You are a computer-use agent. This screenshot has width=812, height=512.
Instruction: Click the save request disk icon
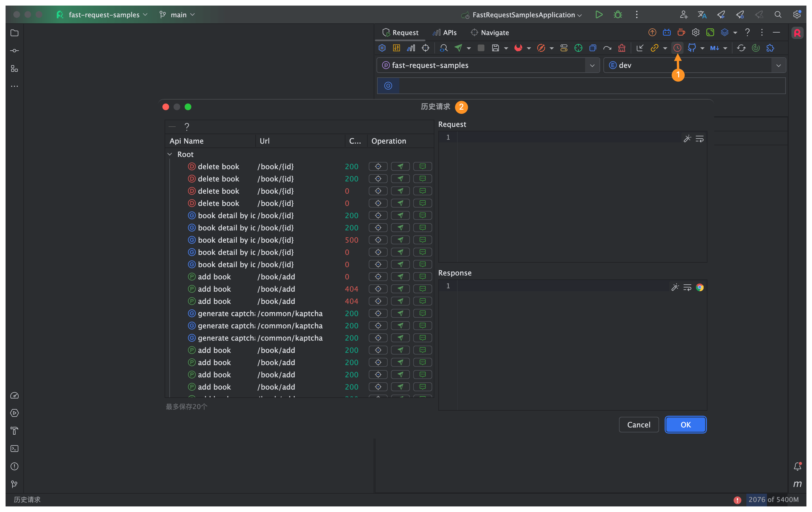click(x=495, y=48)
